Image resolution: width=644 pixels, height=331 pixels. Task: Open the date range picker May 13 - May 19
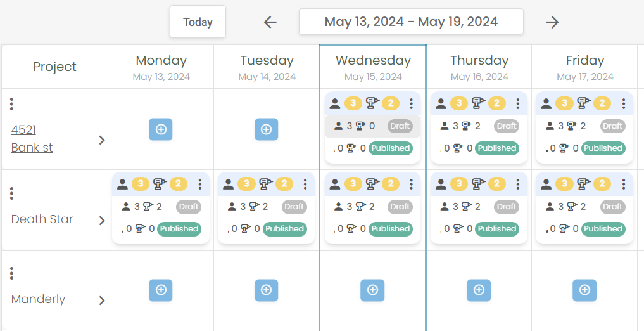point(411,22)
